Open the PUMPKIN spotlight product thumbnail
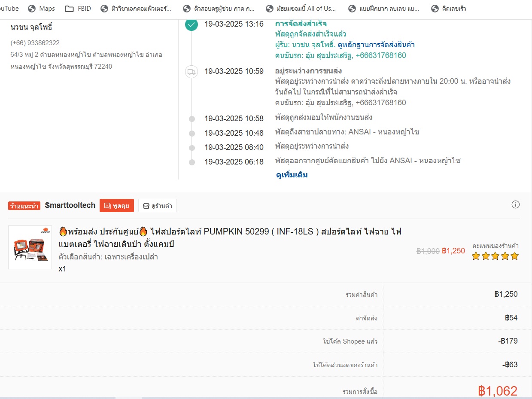Screen dimensions: 532x399 (30, 247)
